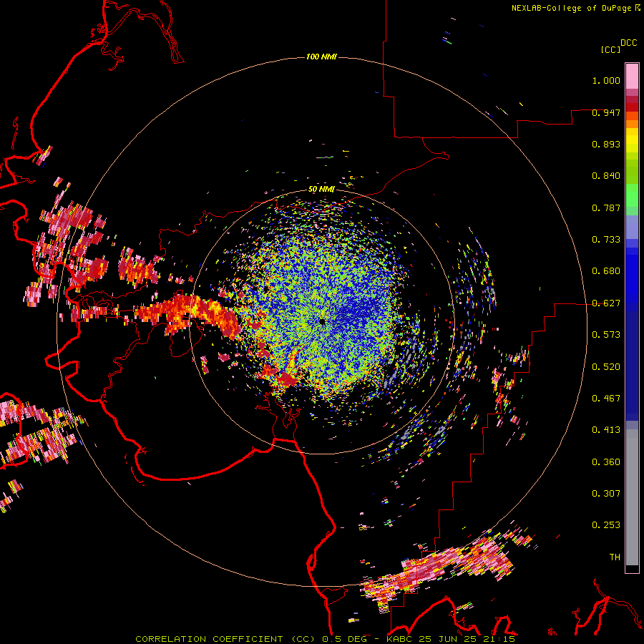Click the [CC] unit label
Viewport: 644px width, 644px height.
point(610,49)
